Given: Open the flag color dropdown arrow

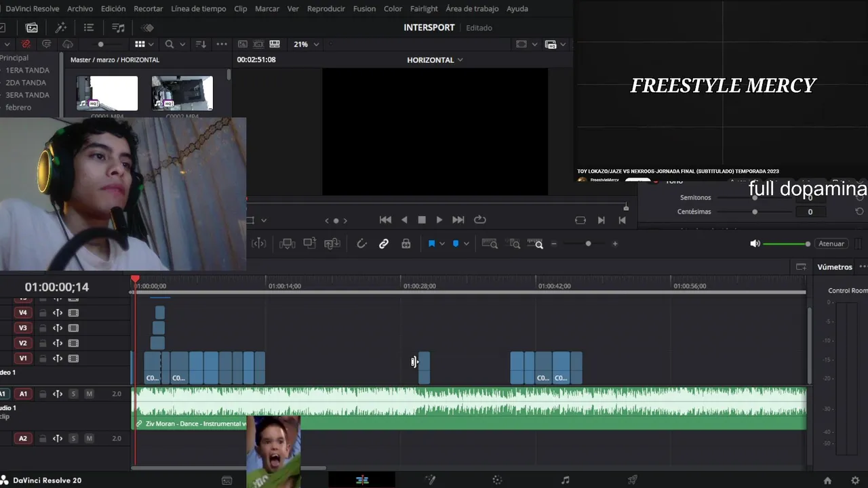Looking at the screenshot, I should pyautogui.click(x=442, y=244).
